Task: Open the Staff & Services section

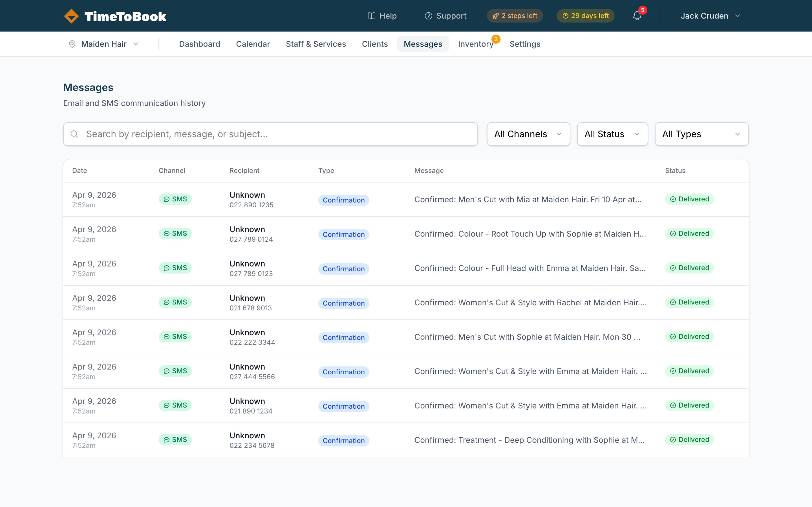Action: click(x=316, y=44)
